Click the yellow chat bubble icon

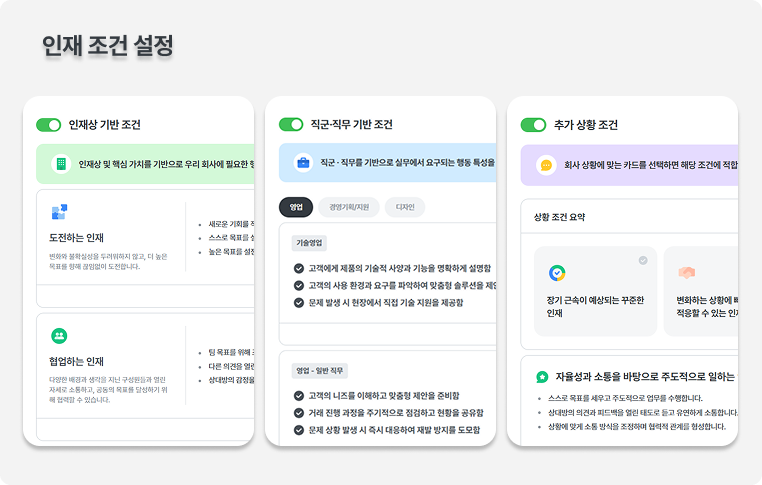546,165
